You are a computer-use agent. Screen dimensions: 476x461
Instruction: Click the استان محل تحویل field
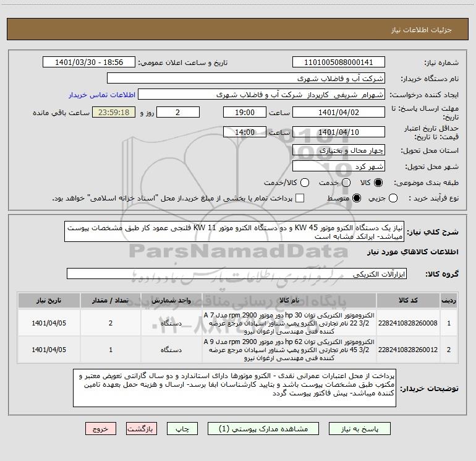coord(339,150)
